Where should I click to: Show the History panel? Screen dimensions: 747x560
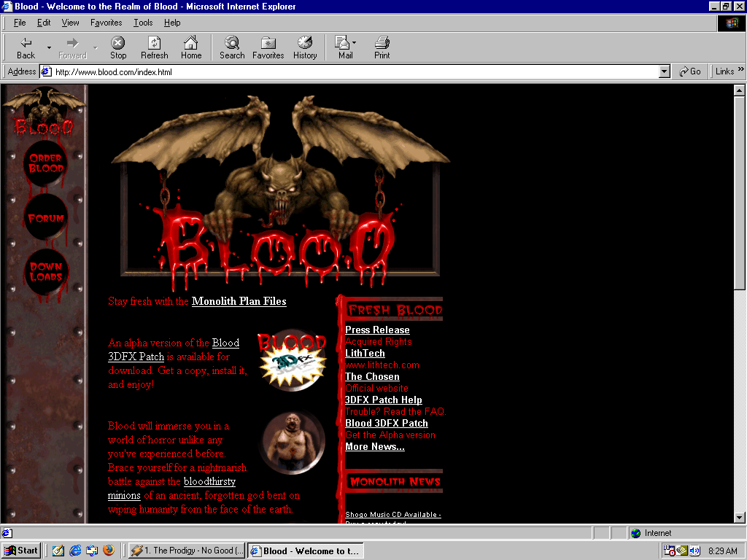coord(305,48)
